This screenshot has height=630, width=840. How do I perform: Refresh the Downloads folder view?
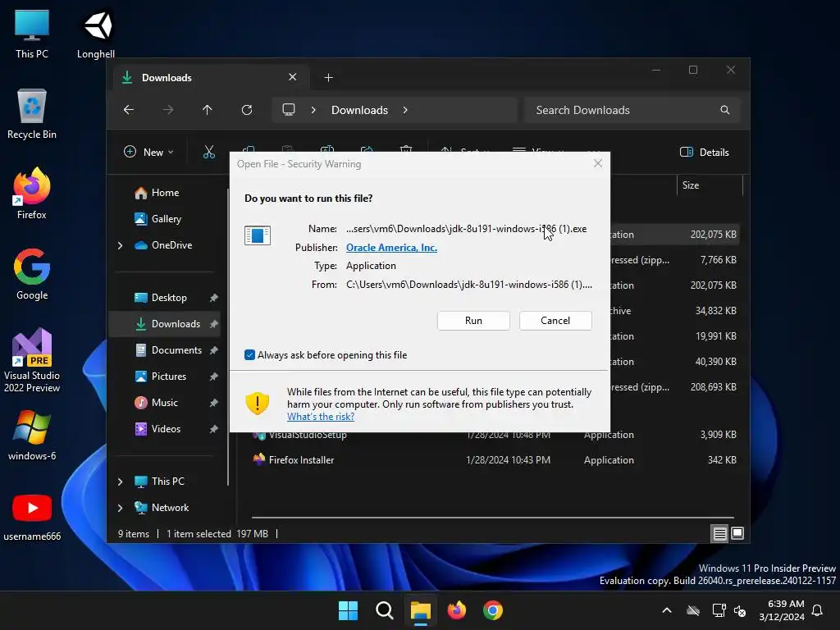point(247,110)
